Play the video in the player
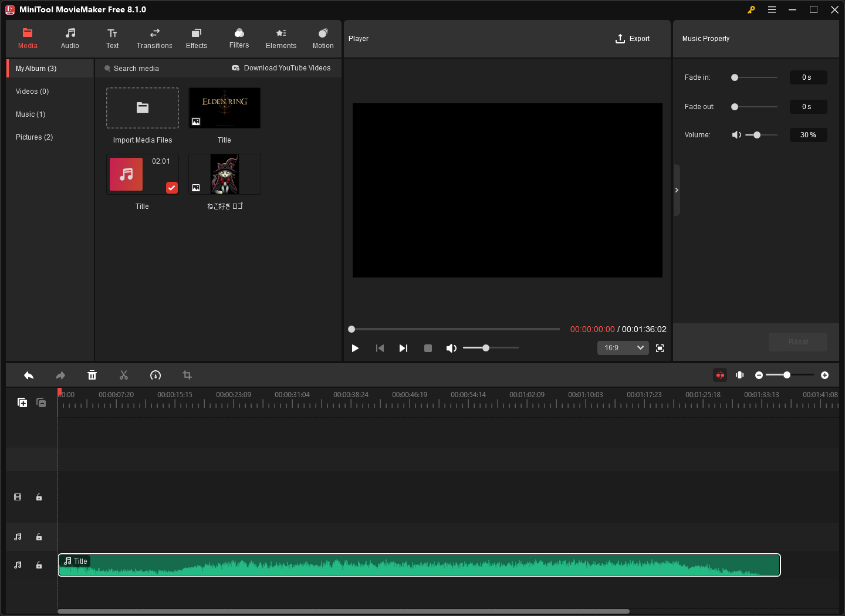Screen dimensions: 845x616 click(x=355, y=348)
